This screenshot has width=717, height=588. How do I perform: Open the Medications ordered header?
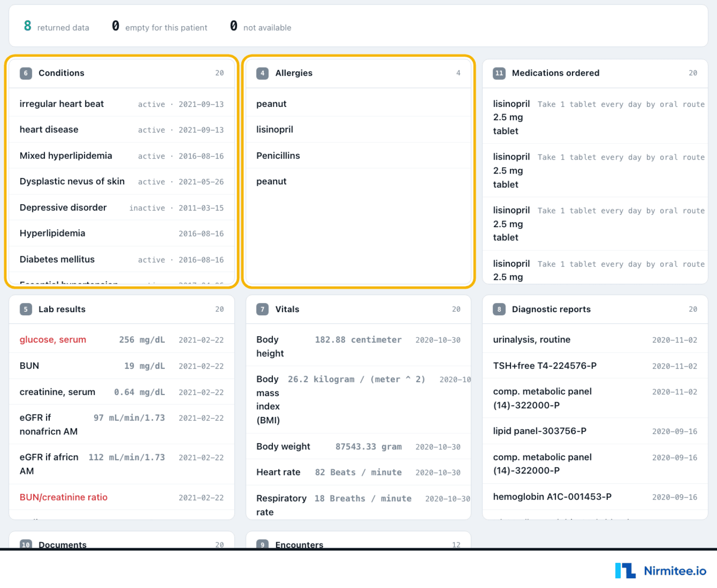[x=595, y=73]
